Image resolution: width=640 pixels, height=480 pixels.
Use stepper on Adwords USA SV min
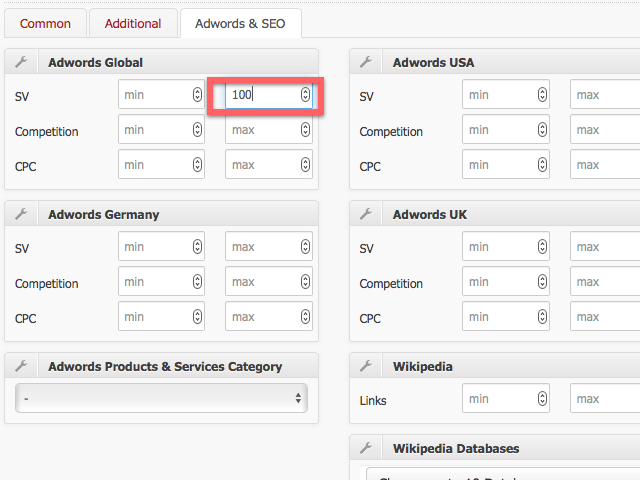542,95
